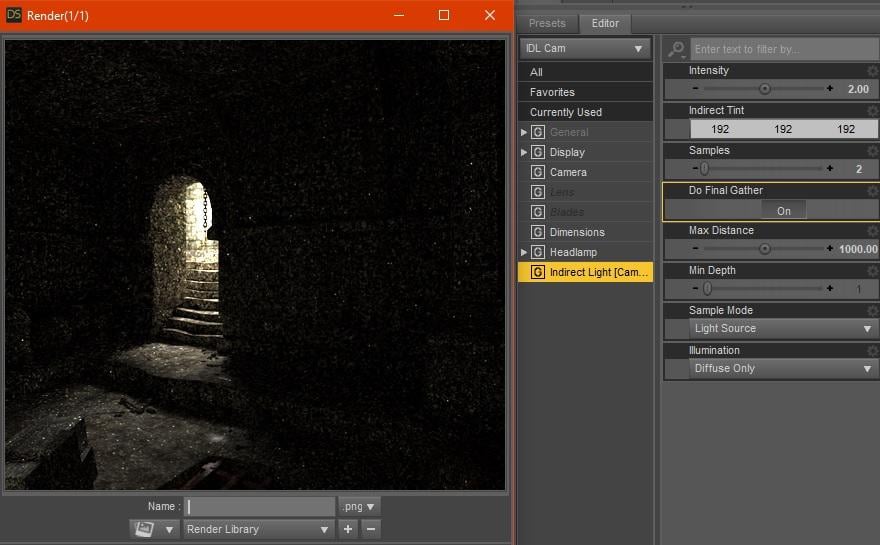Select the Favorites filter row
The width and height of the screenshot is (880, 545).
tap(585, 92)
